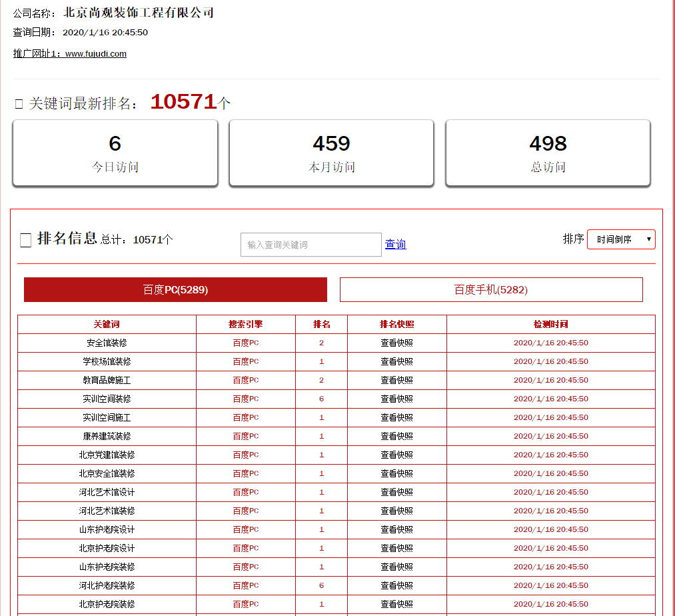The image size is (675, 616).
Task: Open 查看快照 for 学校场馆装修 row
Action: (x=396, y=361)
